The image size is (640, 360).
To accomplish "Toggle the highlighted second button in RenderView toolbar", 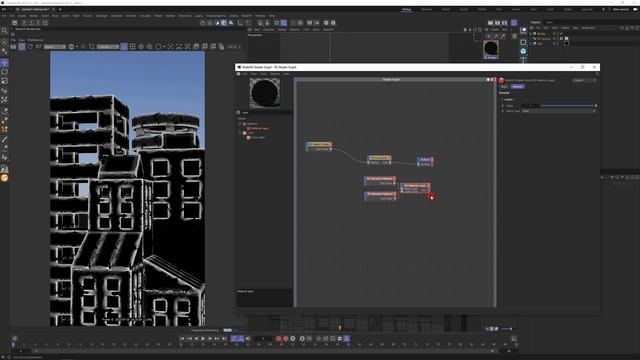I will tap(22, 47).
